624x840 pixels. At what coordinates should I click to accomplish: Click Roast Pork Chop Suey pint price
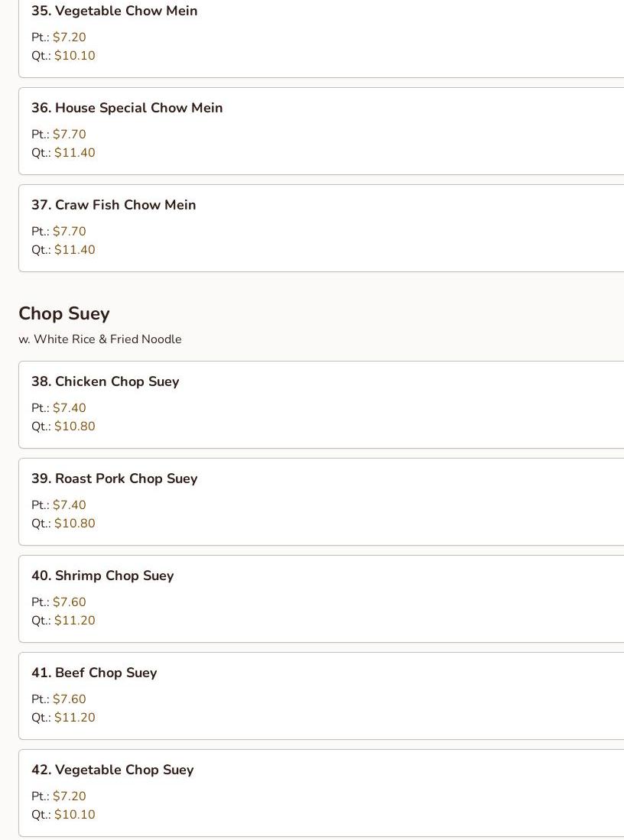tap(70, 505)
